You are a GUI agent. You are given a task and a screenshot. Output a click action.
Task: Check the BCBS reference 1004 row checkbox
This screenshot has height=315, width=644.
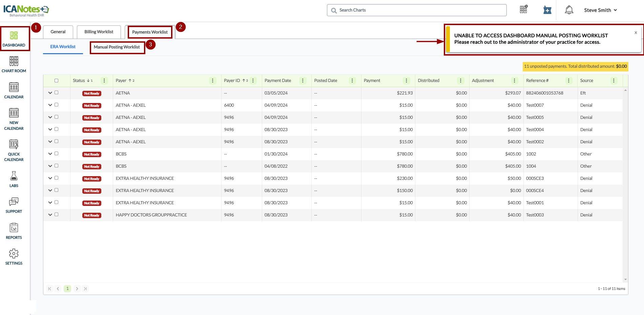tap(56, 166)
